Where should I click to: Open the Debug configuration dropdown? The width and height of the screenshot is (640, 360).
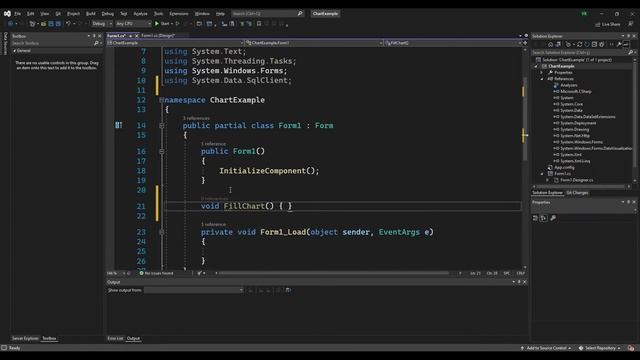(102, 24)
